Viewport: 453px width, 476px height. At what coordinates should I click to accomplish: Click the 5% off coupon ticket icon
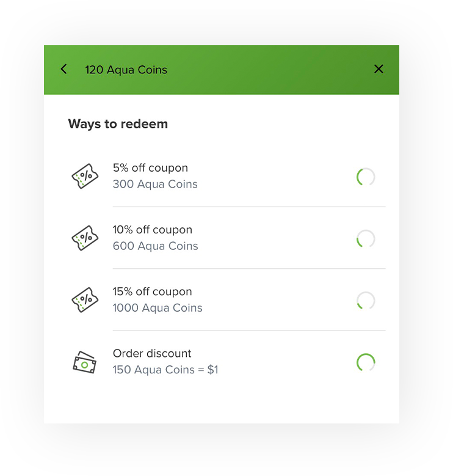[x=85, y=176]
